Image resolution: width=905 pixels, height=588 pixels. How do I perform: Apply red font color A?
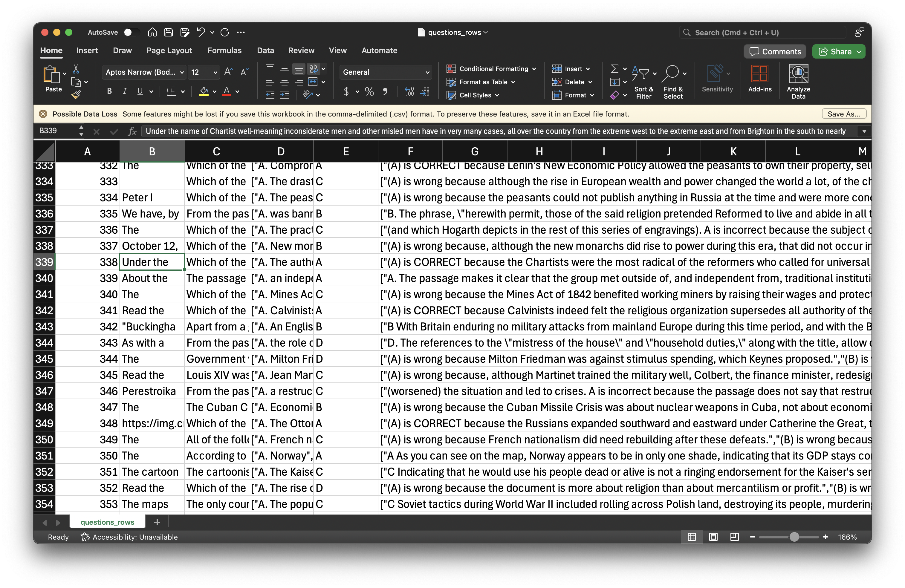227,91
